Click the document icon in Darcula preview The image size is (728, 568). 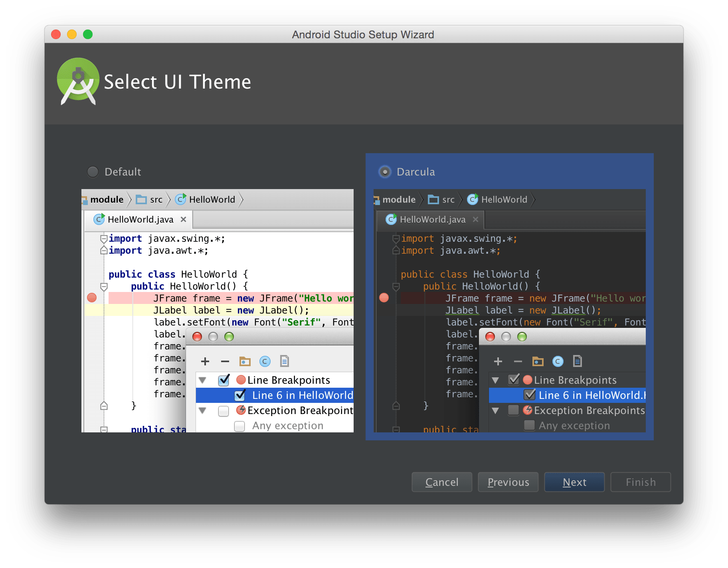[578, 361]
